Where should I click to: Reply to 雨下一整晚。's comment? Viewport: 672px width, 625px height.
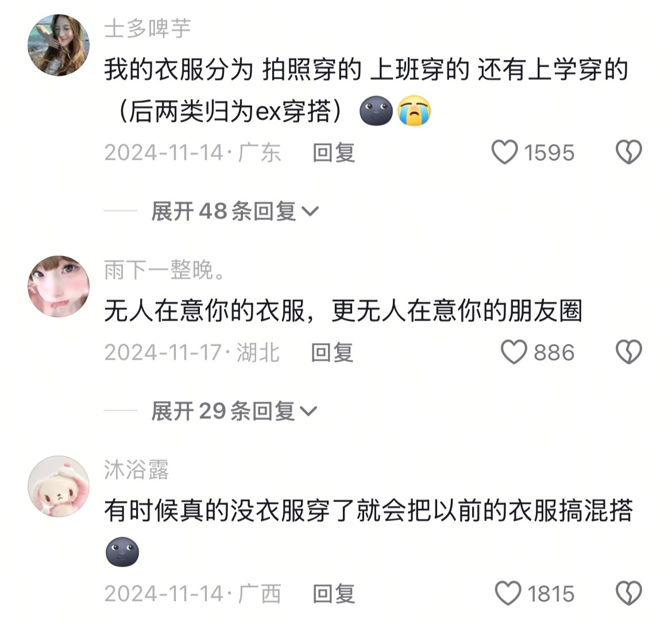[332, 352]
